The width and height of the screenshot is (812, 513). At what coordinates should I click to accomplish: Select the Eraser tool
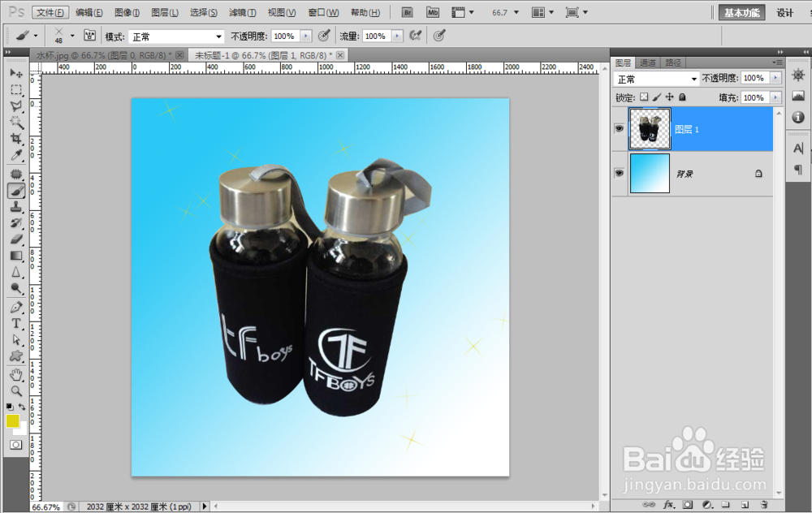click(x=16, y=239)
